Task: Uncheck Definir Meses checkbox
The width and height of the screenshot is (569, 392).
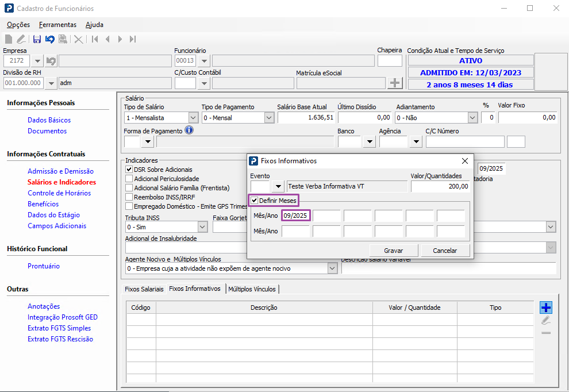Action: click(255, 201)
